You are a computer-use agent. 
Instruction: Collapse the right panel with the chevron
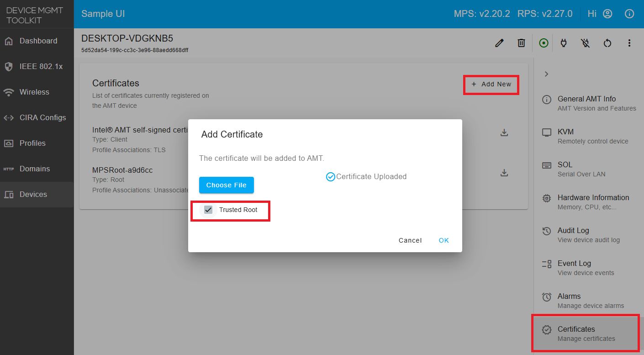[x=546, y=74]
